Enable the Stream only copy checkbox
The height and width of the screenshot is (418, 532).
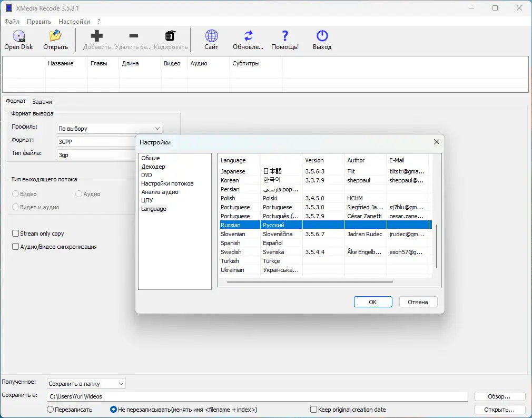pyautogui.click(x=16, y=234)
